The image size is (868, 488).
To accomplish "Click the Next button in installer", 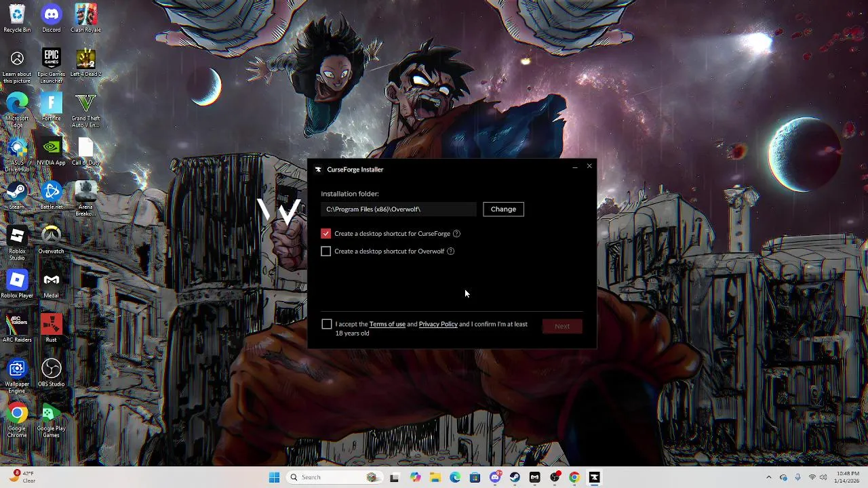I will (562, 326).
